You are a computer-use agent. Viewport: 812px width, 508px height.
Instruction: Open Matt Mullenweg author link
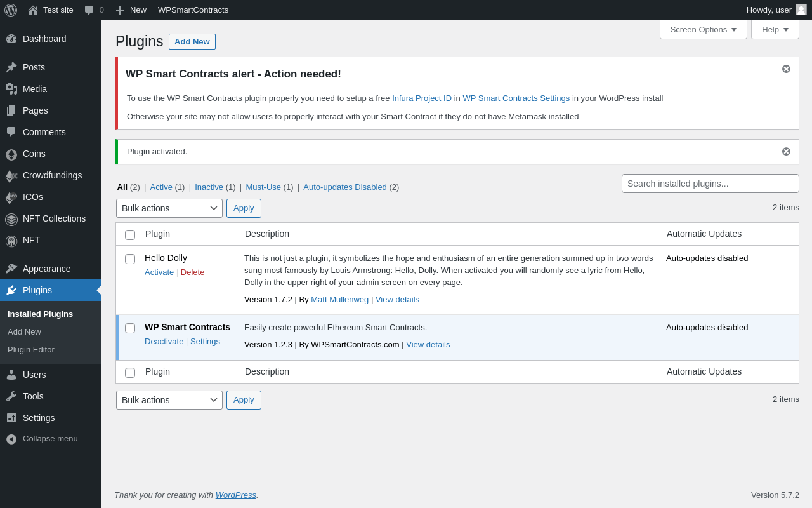(x=339, y=299)
